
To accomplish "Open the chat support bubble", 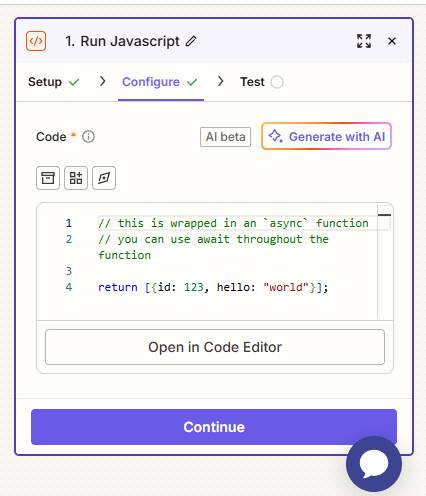I will [374, 464].
